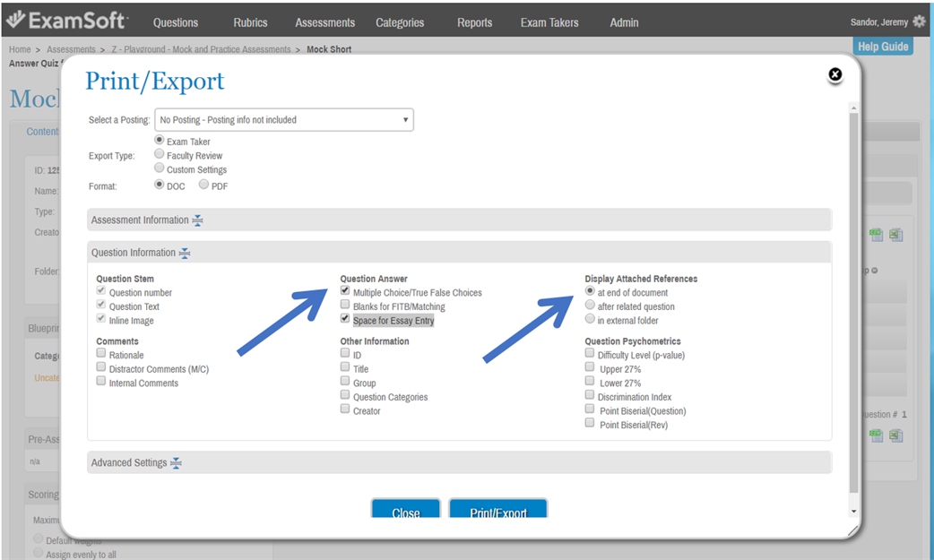Click the dialog resize grip corner
The width and height of the screenshot is (934, 560).
pos(853,530)
